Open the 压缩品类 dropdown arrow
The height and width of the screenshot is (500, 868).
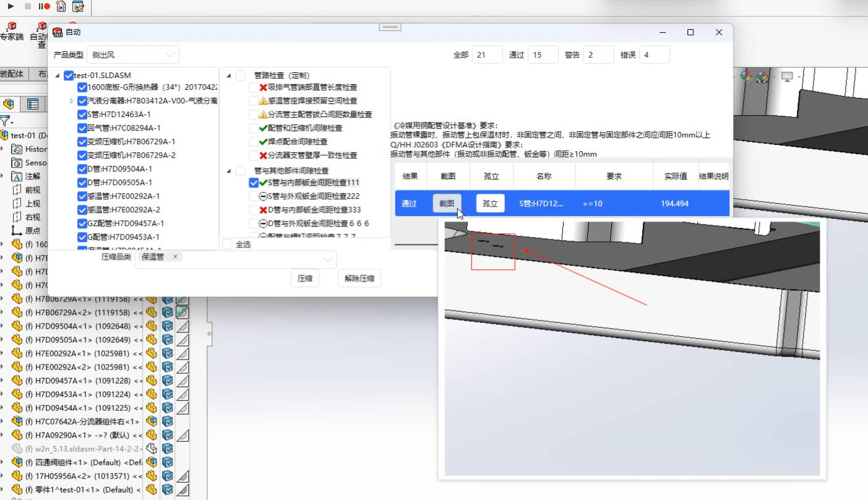coord(329,259)
